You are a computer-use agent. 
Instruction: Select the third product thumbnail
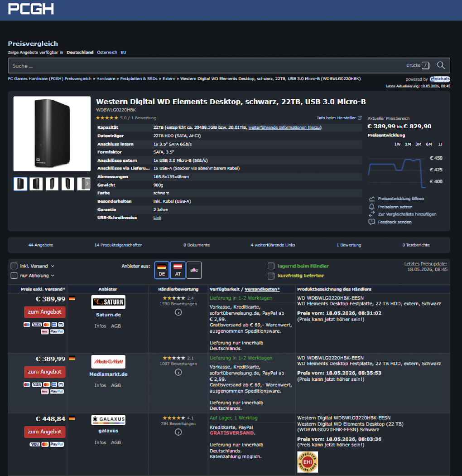[52, 184]
